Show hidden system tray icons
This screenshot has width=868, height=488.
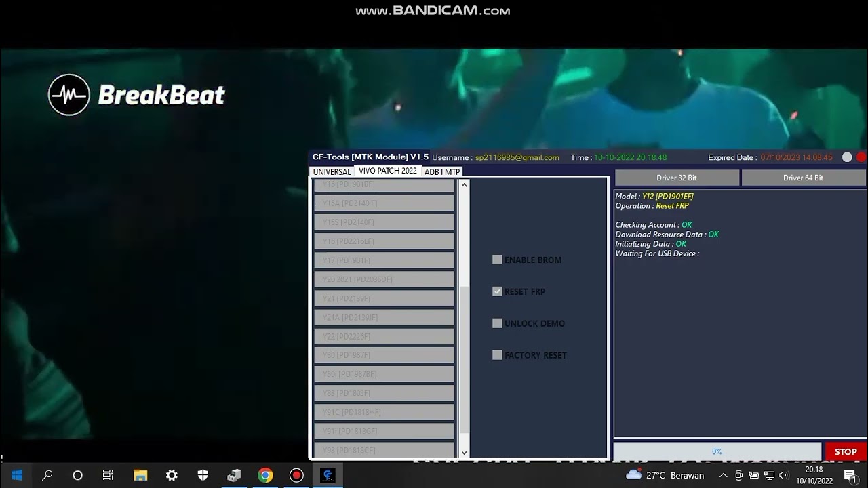pyautogui.click(x=723, y=475)
